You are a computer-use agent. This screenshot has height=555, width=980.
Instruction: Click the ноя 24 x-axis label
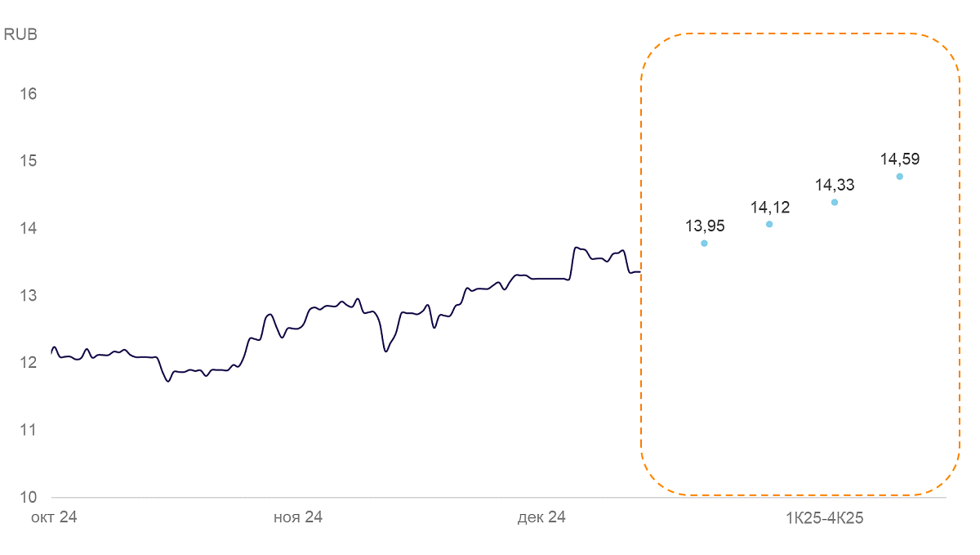point(297,517)
